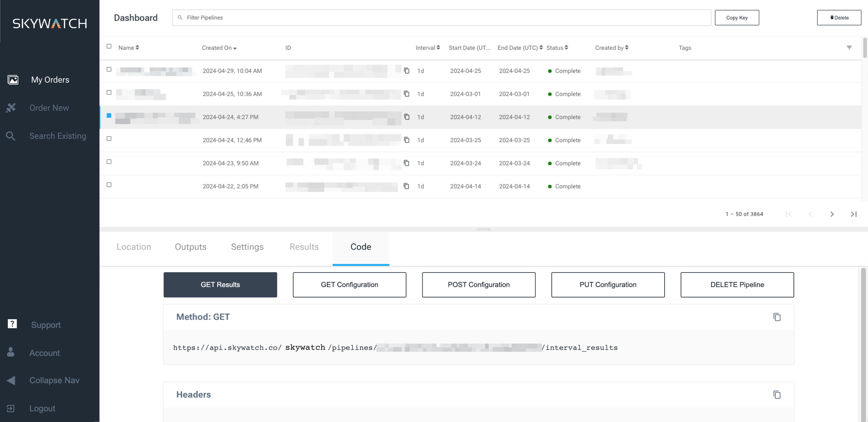
Task: Select the DELETE Pipeline option
Action: (x=737, y=285)
